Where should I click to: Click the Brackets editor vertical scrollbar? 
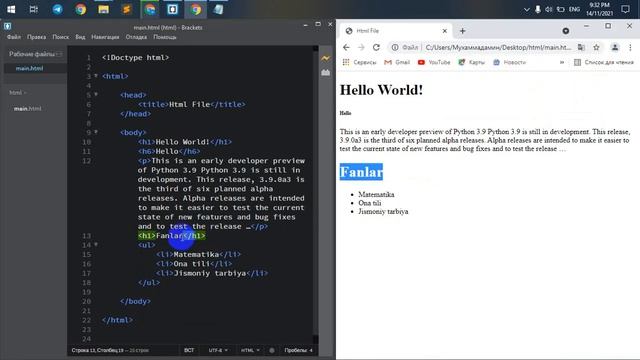coord(316,194)
